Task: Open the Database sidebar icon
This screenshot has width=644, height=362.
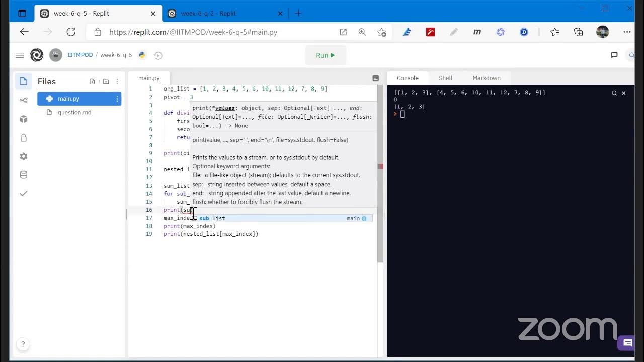Action: (23, 175)
